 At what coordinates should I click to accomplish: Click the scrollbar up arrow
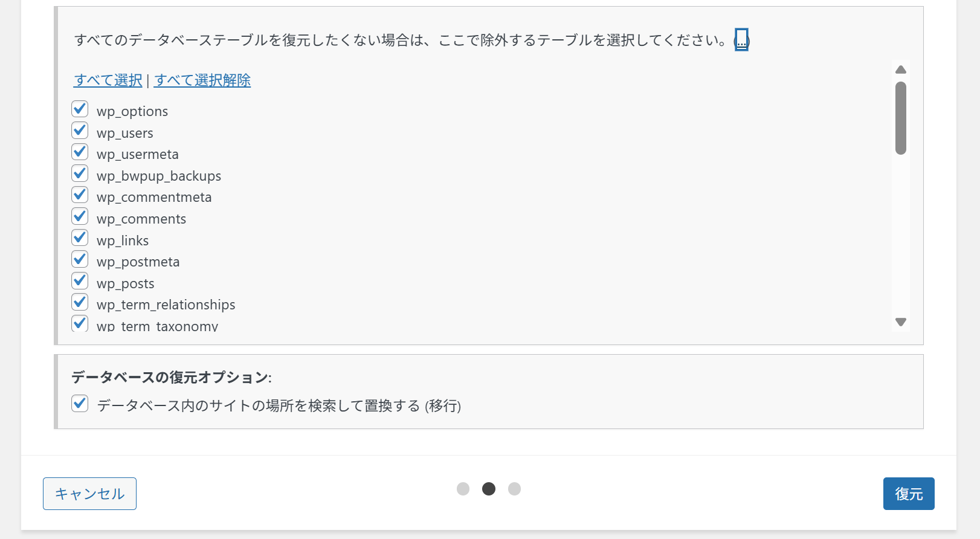click(900, 69)
